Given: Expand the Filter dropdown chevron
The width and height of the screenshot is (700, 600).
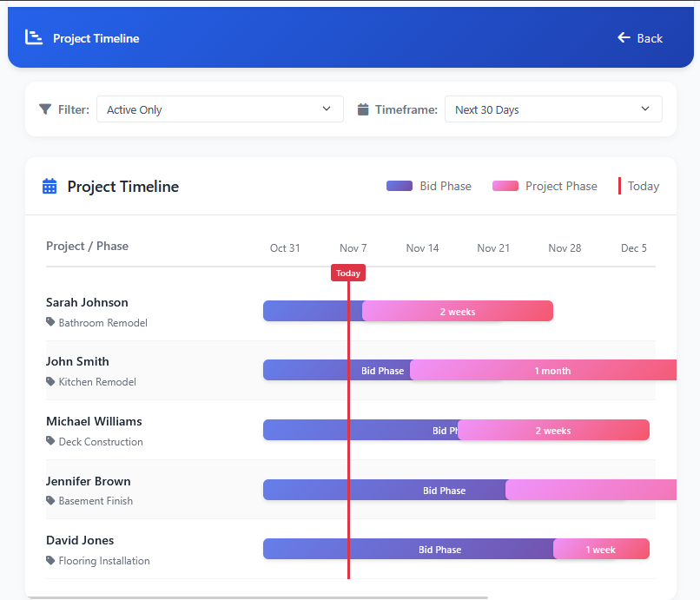Looking at the screenshot, I should [x=327, y=109].
